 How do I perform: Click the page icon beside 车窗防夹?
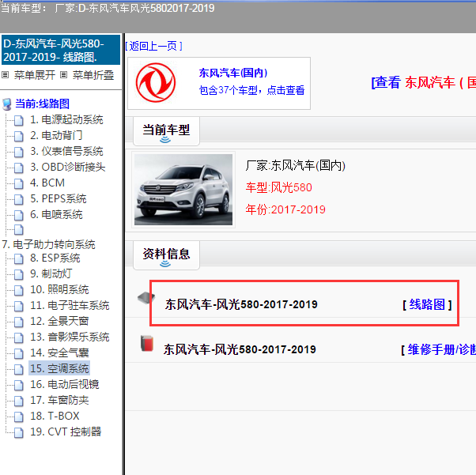pos(18,401)
